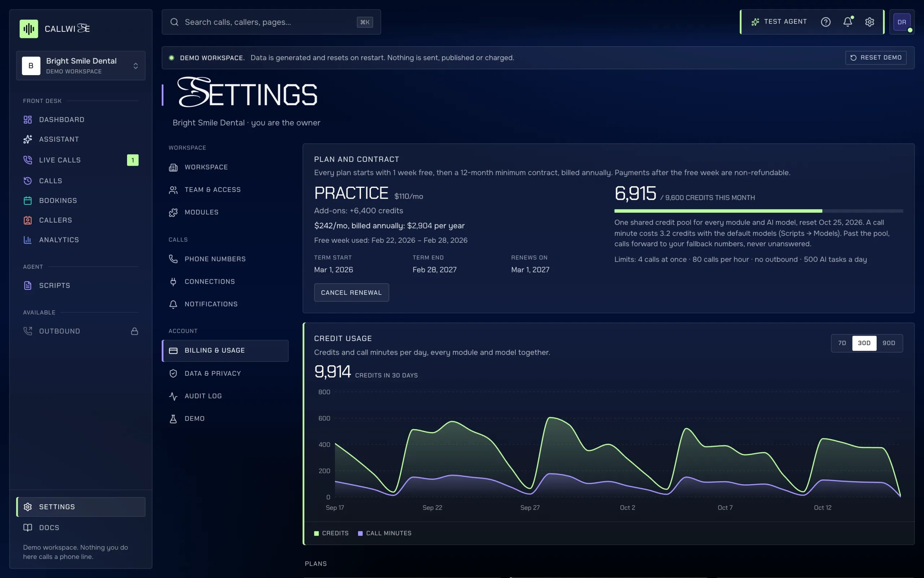Focus the search calls input field
Screen dimensions: 924x578
click(x=271, y=22)
